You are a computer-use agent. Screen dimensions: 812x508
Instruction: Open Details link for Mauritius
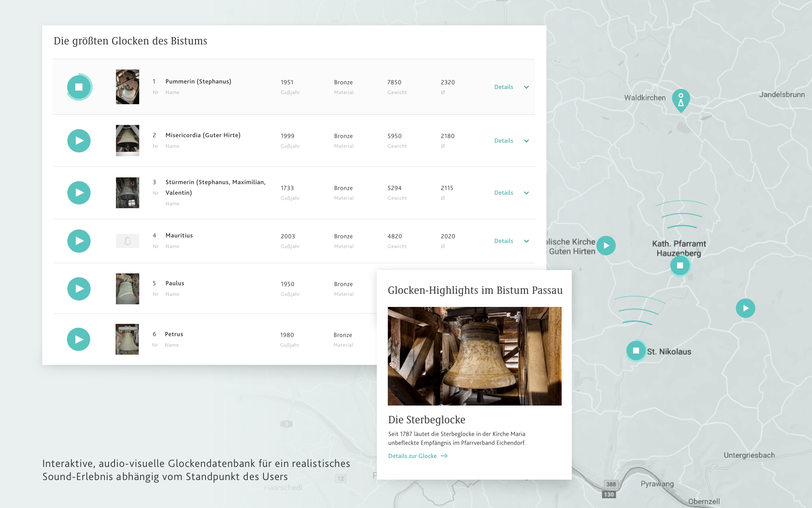pyautogui.click(x=504, y=241)
